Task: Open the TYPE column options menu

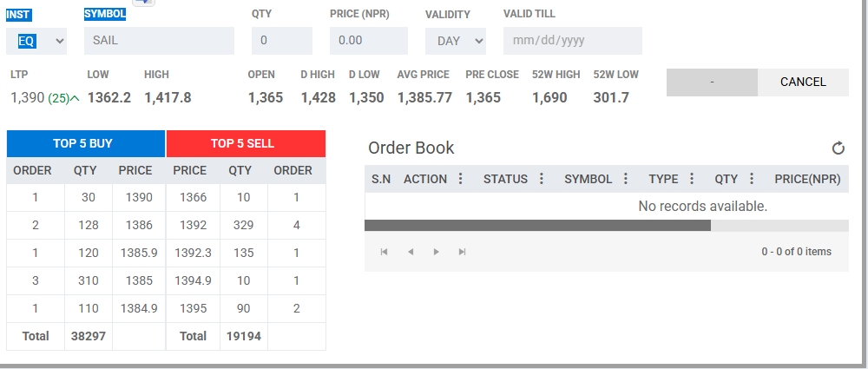Action: click(x=692, y=178)
